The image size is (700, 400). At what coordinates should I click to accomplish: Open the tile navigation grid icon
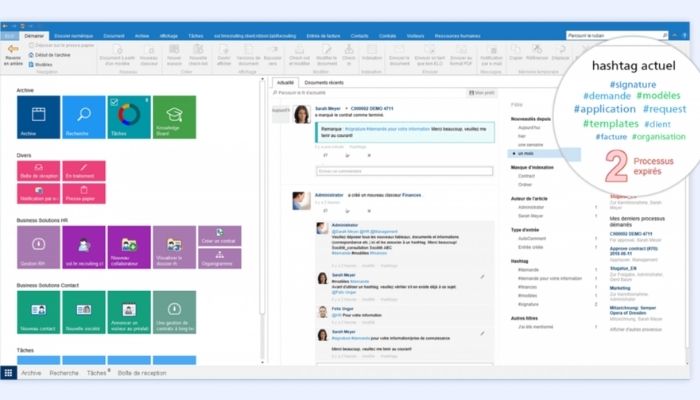(x=8, y=373)
